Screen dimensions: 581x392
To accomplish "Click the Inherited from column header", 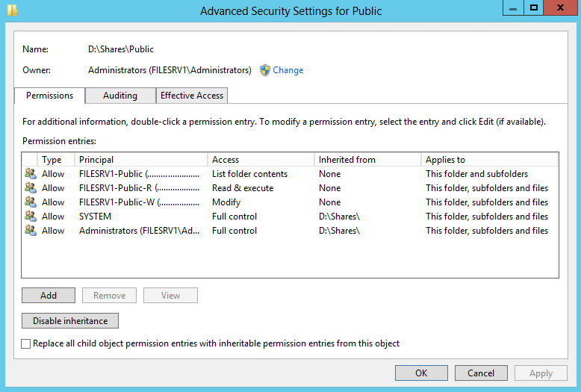I will tap(367, 160).
